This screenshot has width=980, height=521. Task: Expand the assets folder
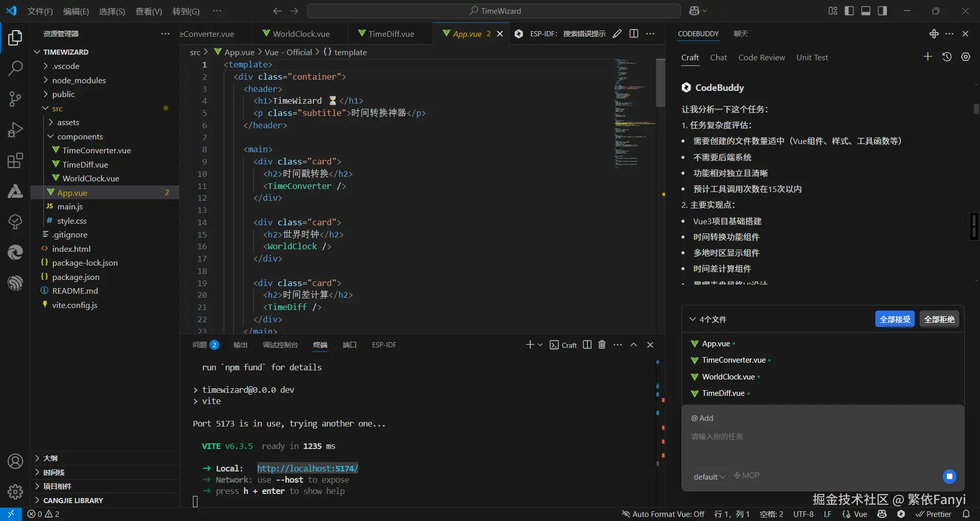68,122
